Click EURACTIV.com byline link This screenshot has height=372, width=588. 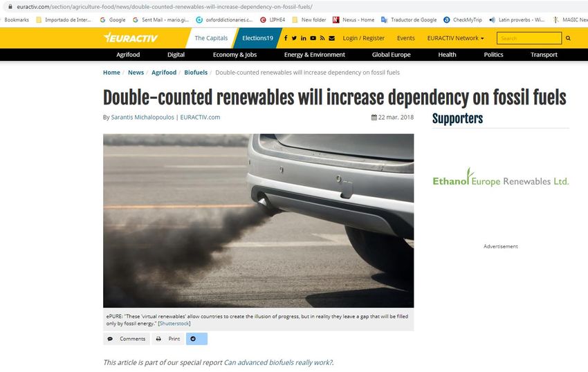200,117
